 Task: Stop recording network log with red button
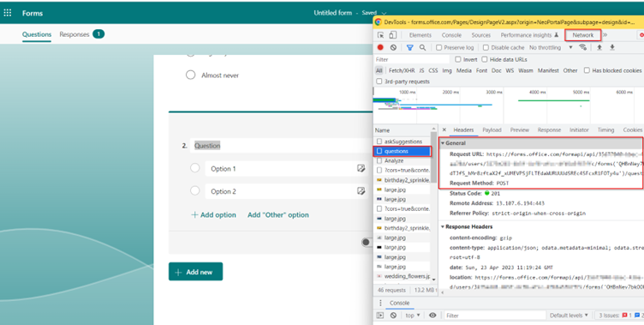click(x=381, y=48)
